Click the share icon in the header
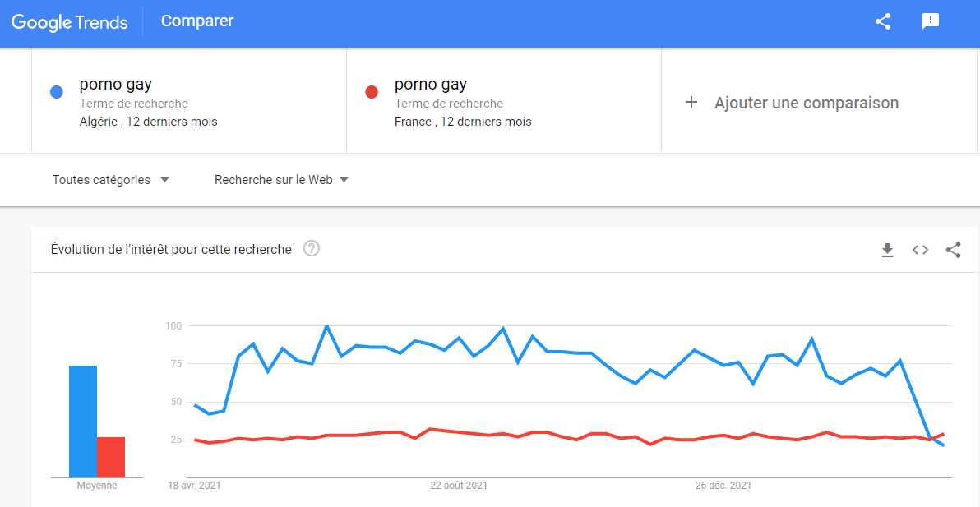980x507 pixels. 882,22
